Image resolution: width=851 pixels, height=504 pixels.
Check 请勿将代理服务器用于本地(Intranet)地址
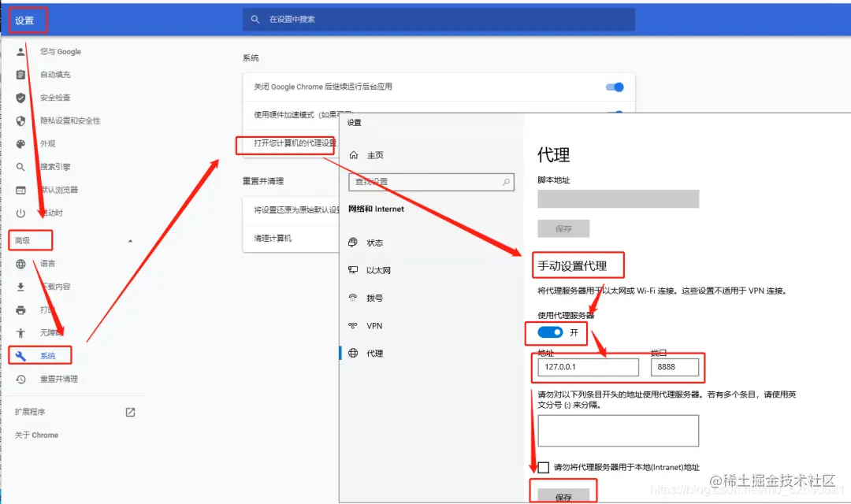pos(543,466)
